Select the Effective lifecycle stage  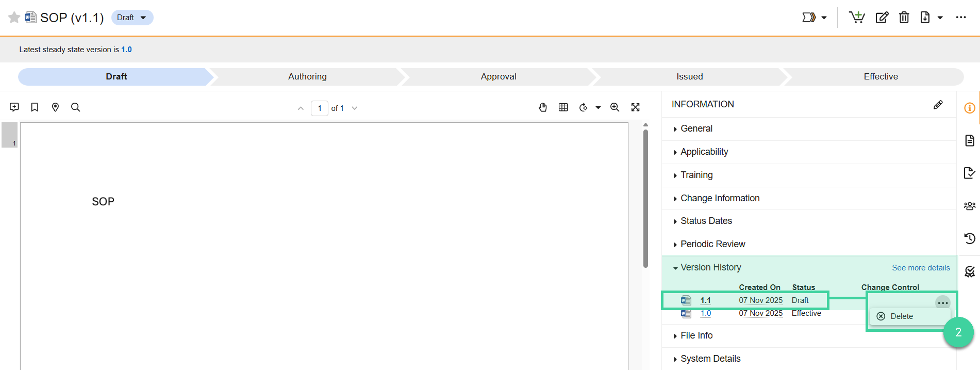pyautogui.click(x=881, y=76)
